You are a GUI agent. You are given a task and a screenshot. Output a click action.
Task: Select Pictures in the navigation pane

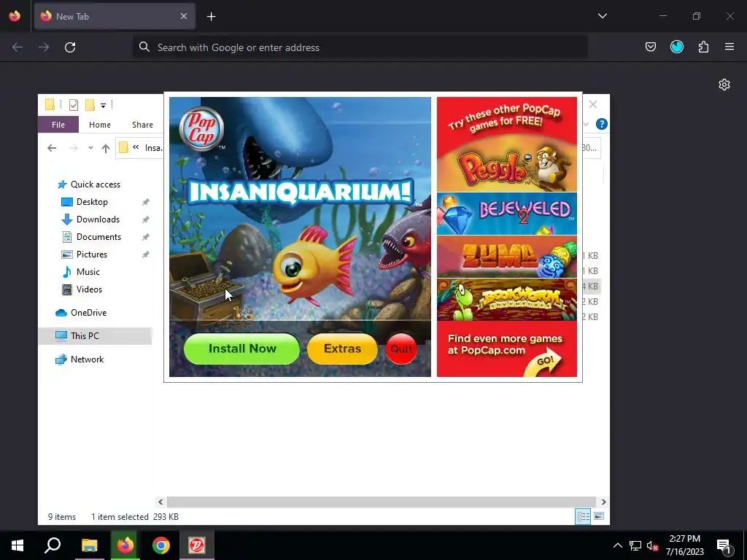pyautogui.click(x=91, y=254)
